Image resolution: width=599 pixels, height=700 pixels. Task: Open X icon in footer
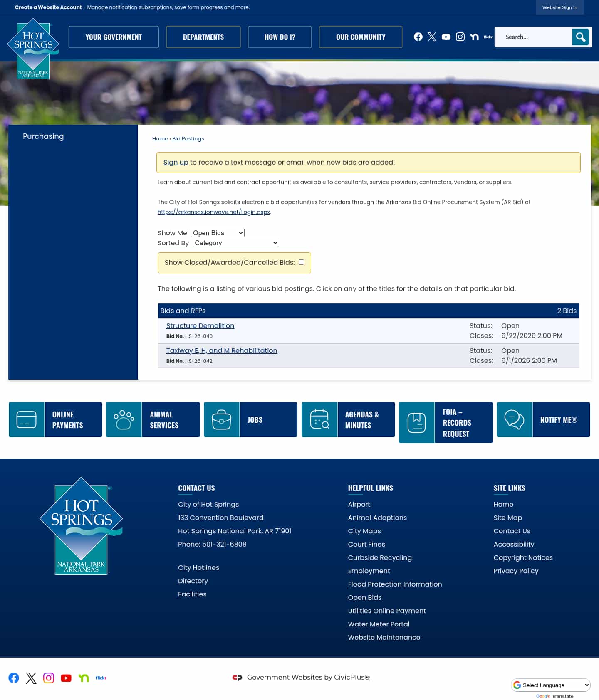[31, 678]
